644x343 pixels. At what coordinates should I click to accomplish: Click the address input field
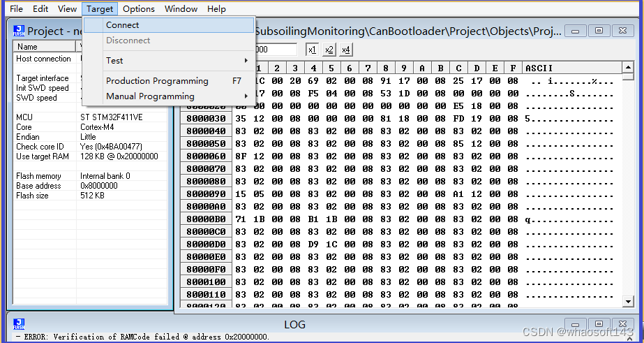(x=276, y=50)
